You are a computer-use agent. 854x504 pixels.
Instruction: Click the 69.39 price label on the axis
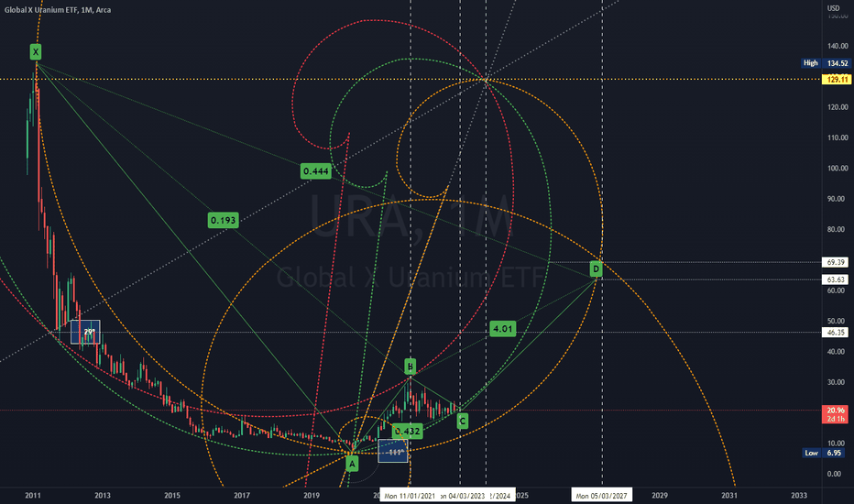click(x=836, y=263)
